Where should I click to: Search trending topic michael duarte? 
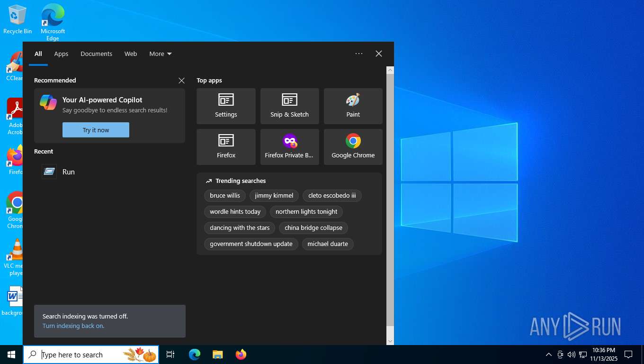(328, 244)
